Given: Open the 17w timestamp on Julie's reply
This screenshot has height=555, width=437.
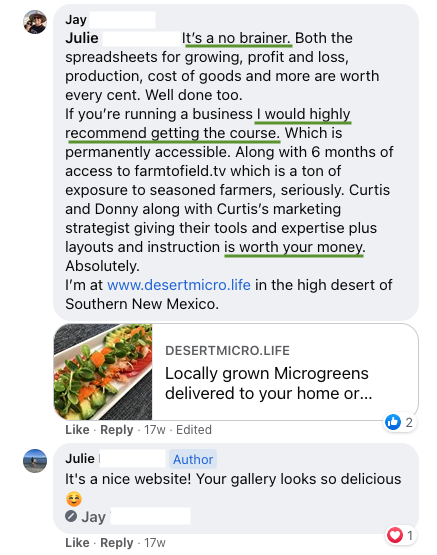Looking at the screenshot, I should point(155,543).
